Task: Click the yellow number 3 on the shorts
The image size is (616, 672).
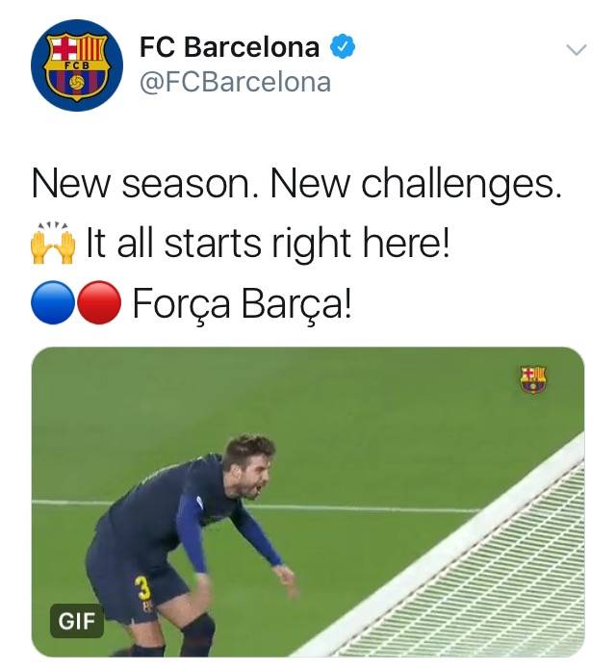Action: tap(143, 587)
